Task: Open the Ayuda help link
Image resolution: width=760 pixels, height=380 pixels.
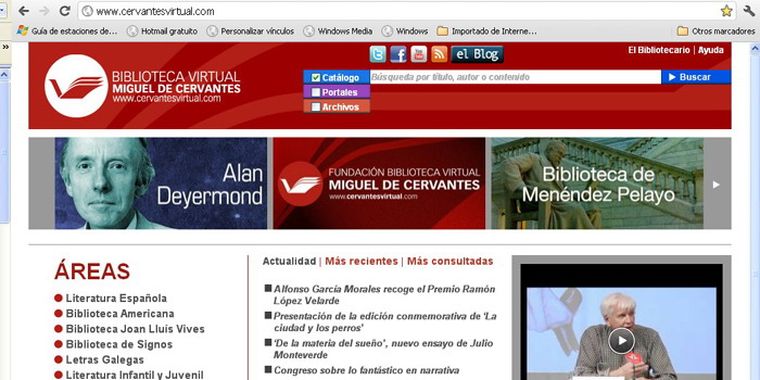Action: [711, 50]
